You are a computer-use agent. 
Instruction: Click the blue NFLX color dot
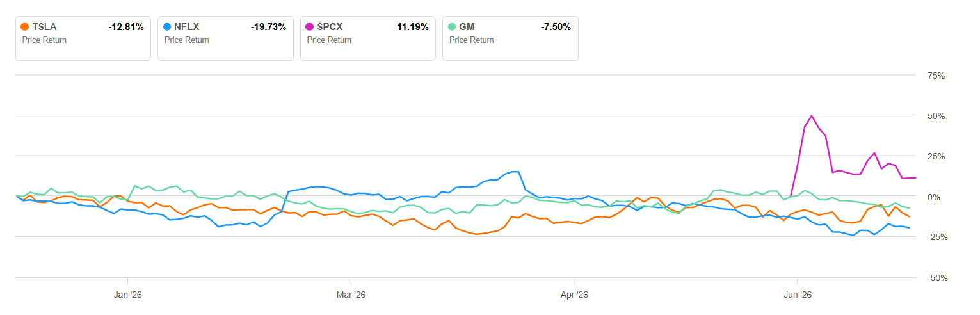tap(168, 27)
